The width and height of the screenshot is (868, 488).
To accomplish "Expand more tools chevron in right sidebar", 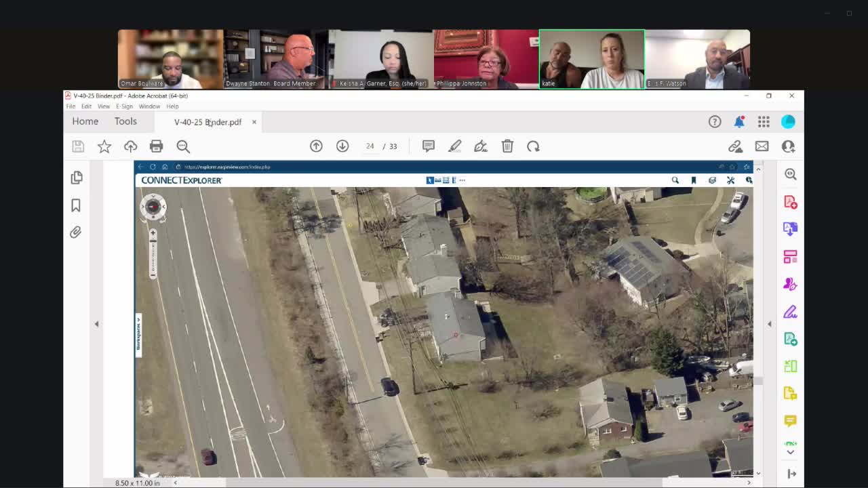I will point(790,452).
